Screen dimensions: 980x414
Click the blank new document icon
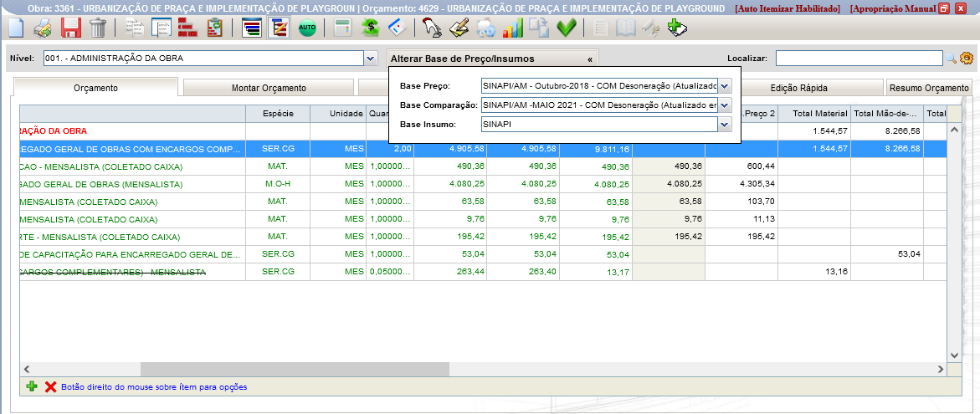pos(14,28)
